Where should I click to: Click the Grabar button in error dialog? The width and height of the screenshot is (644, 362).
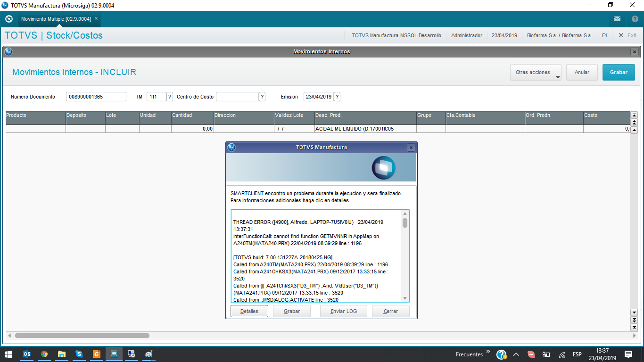[292, 311]
